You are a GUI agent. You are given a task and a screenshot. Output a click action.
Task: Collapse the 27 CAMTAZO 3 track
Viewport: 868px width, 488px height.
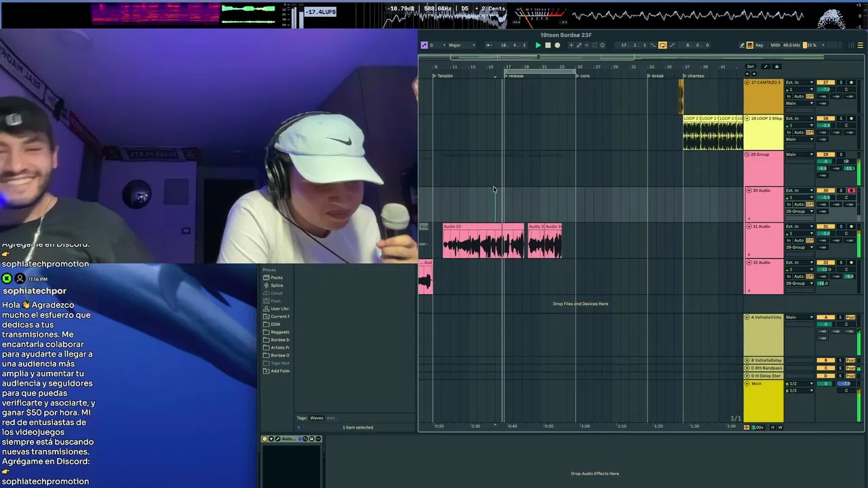coord(747,83)
